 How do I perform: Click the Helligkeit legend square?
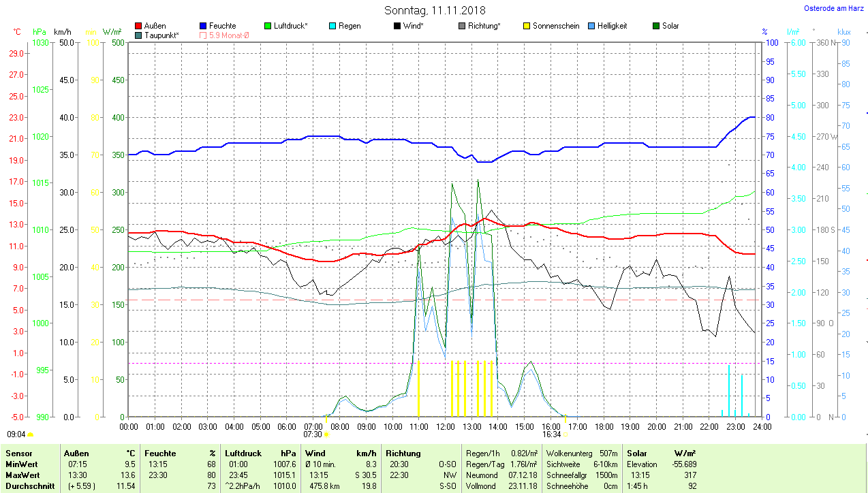[x=591, y=26]
